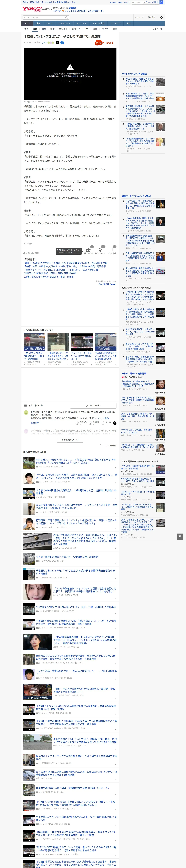Open Yahoo! JAPAN link in header
186x868 pixels.
click(x=116, y=2)
